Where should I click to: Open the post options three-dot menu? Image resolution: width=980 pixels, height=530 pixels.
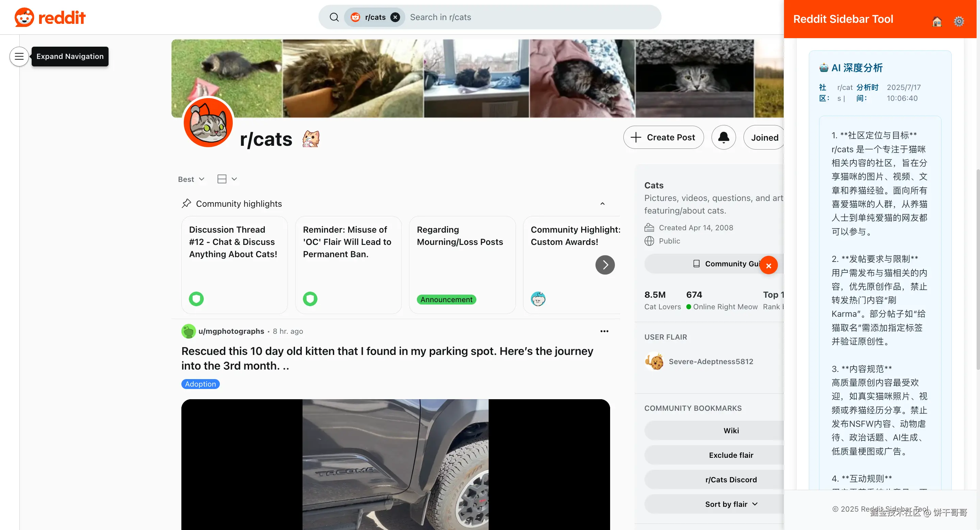604,331
